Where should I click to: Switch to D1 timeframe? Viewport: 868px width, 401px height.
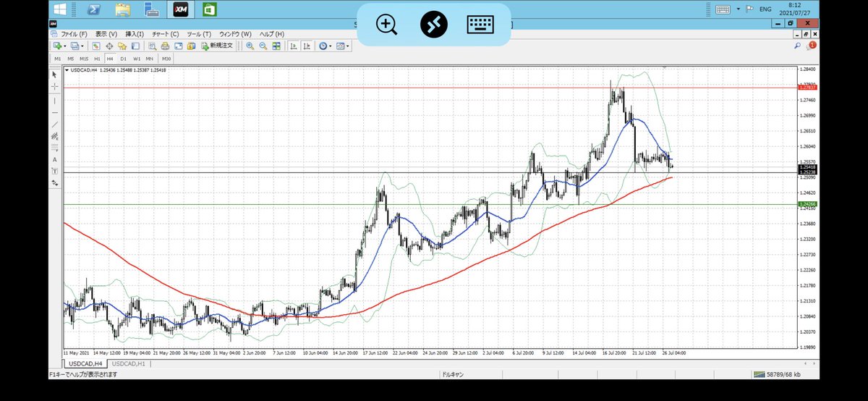point(123,59)
